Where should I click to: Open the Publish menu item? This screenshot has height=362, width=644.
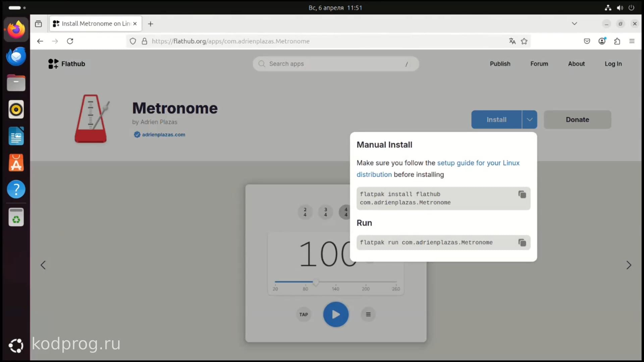[500, 64]
